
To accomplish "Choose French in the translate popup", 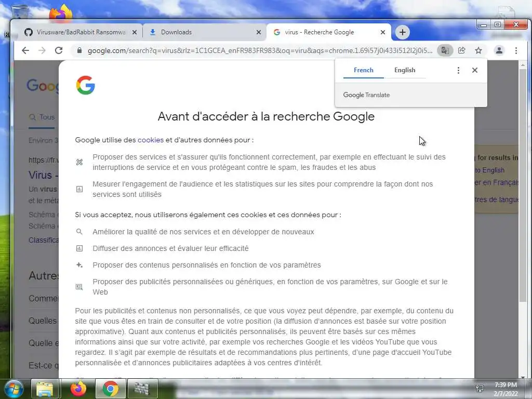I will pos(363,70).
